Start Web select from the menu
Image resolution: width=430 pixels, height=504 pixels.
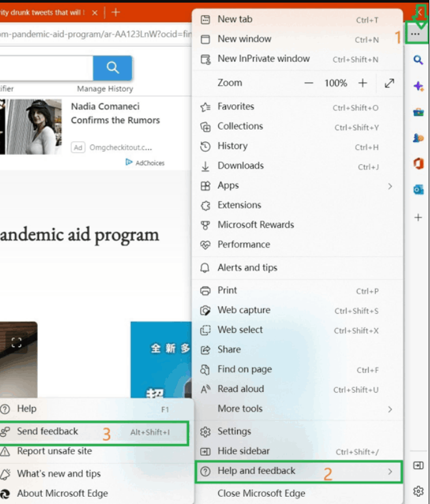pyautogui.click(x=298, y=330)
